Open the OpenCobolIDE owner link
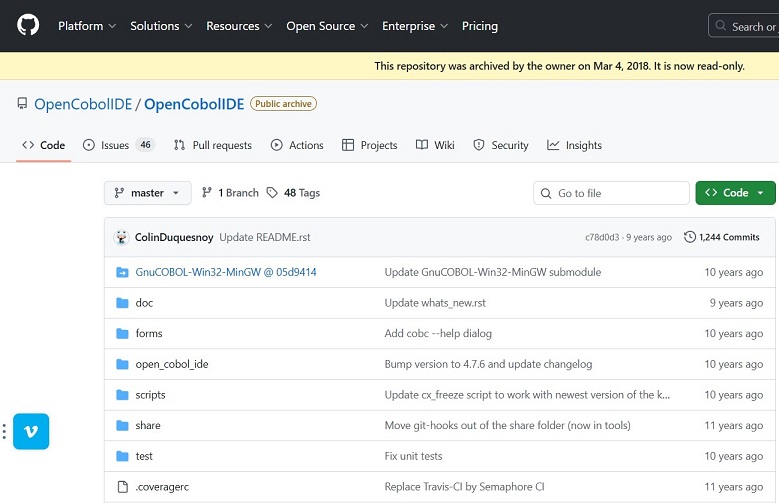Screen dimensions: 779x503 point(83,104)
